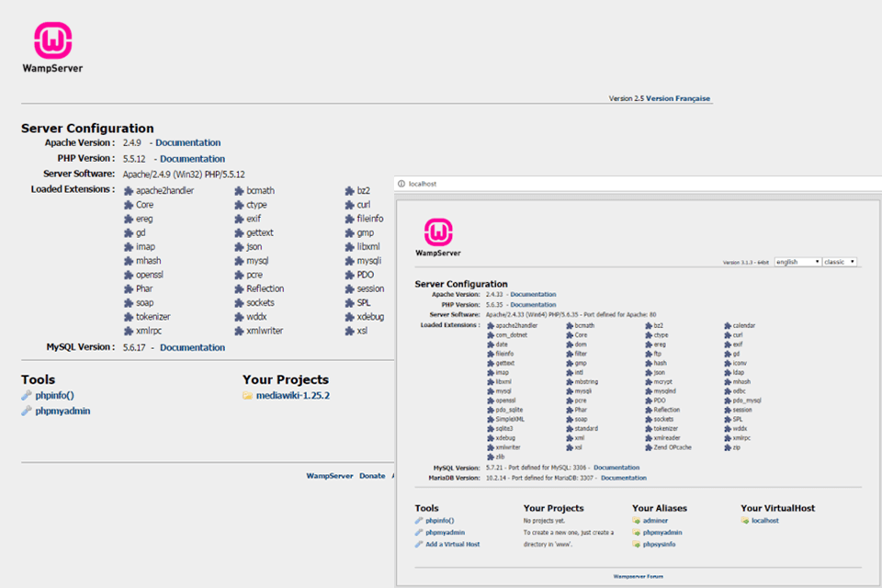Click the 'xmlwriter' extension on 2.5 page

click(265, 331)
